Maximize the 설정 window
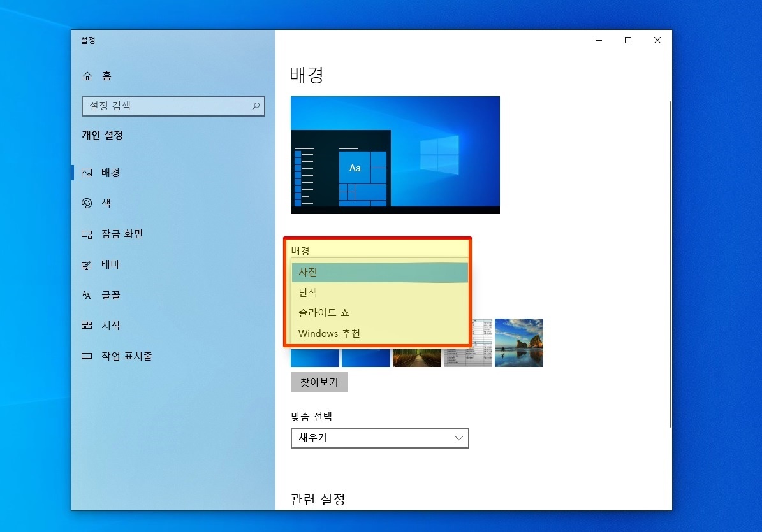Viewport: 762px width, 532px height. click(628, 40)
